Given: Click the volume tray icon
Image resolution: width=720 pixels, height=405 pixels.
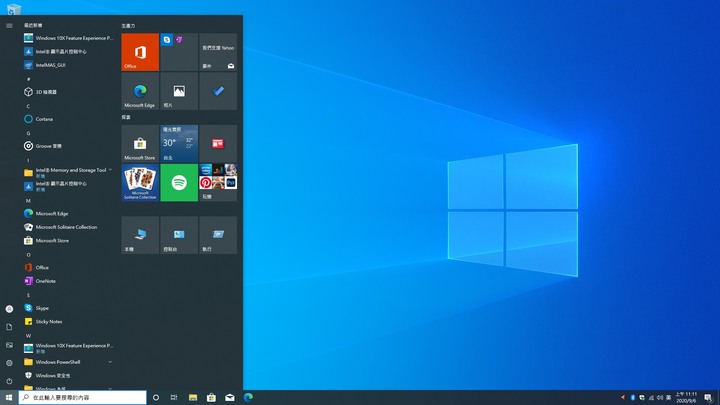Looking at the screenshot, I should (x=660, y=398).
